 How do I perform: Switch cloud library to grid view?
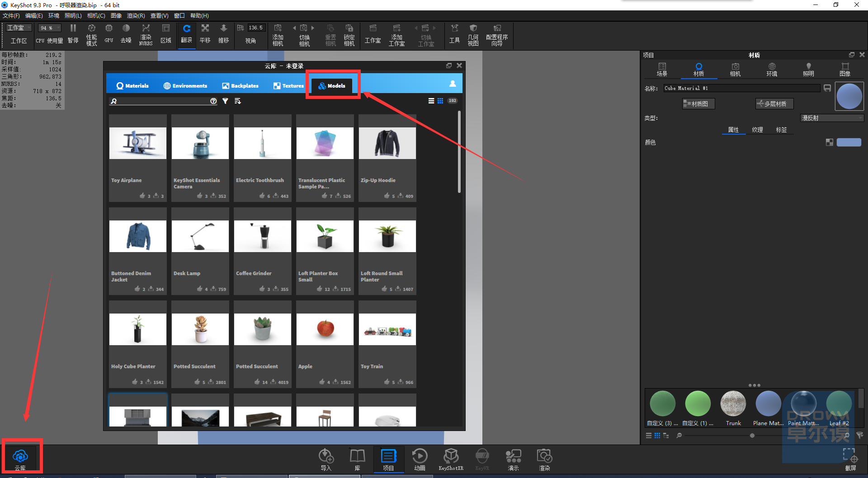[x=440, y=101]
